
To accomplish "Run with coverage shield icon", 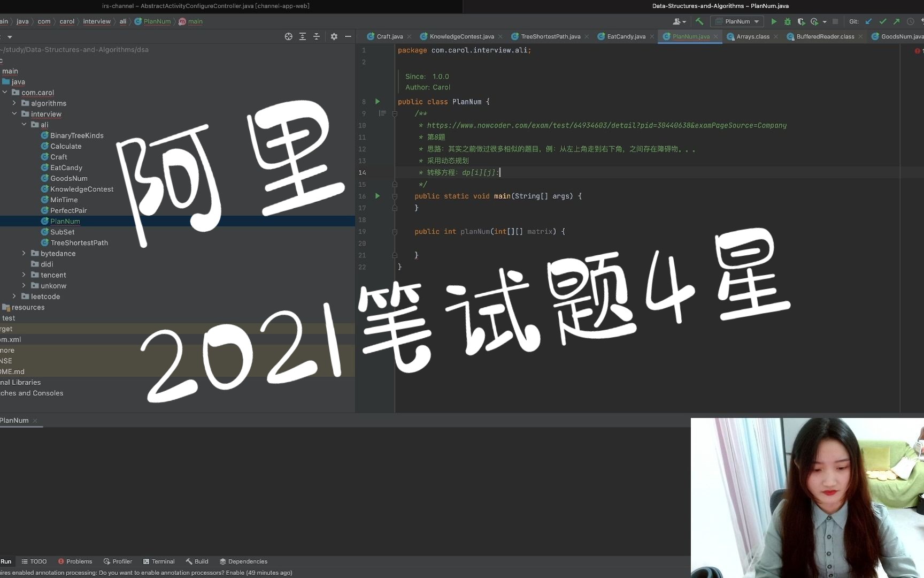I will point(801,21).
